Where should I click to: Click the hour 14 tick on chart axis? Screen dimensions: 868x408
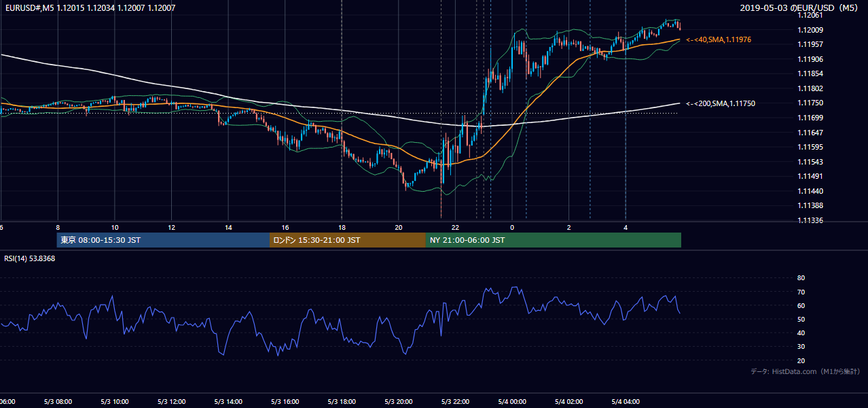coord(228,227)
